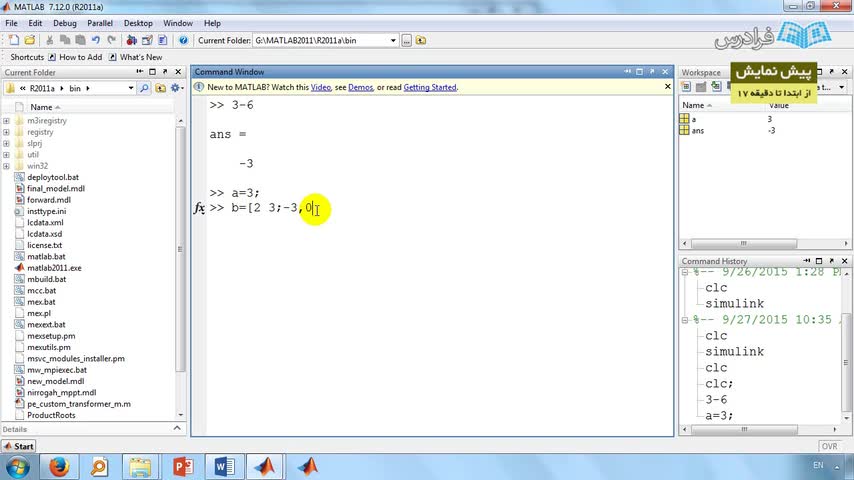
Task: Click the How to Add shortcut
Action: [x=75, y=57]
